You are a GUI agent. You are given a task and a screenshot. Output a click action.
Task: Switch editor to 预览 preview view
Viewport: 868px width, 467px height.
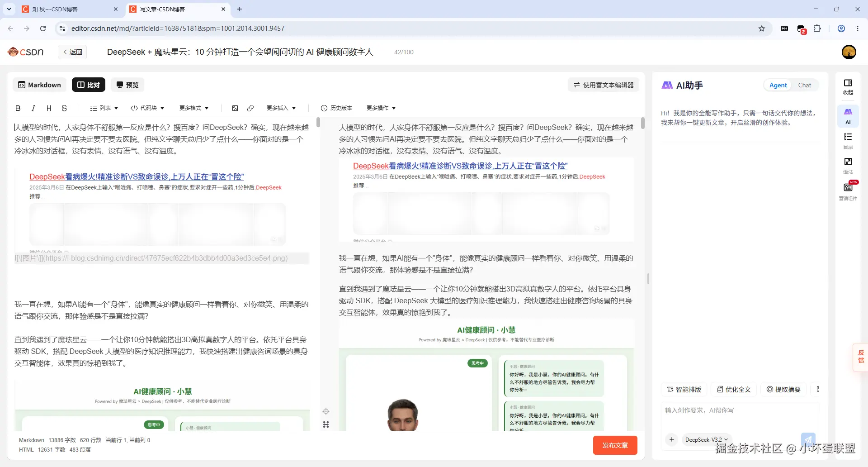tap(127, 85)
